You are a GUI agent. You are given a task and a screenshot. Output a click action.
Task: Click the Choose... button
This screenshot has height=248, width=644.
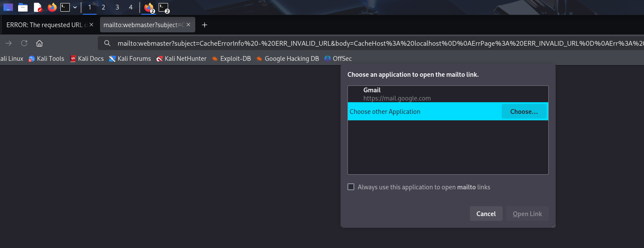pyautogui.click(x=524, y=111)
